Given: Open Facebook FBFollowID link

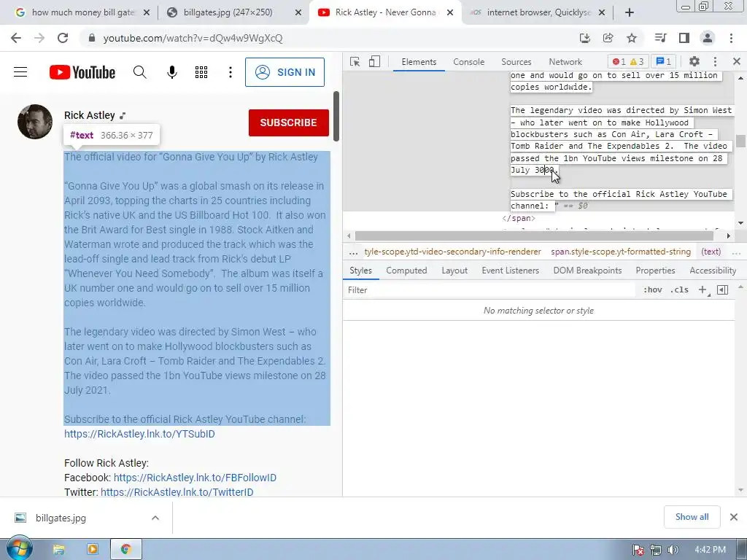Looking at the screenshot, I should 195,478.
